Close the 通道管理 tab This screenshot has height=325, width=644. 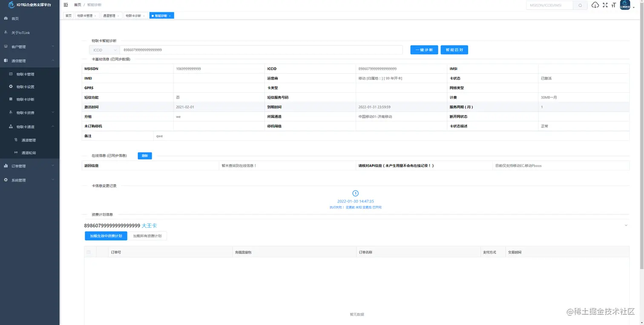[118, 16]
